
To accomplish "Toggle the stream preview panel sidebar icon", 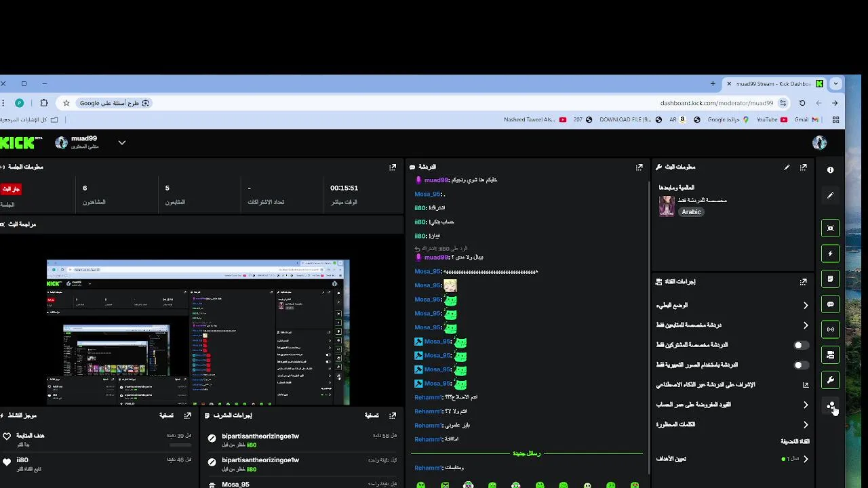I will (x=830, y=228).
